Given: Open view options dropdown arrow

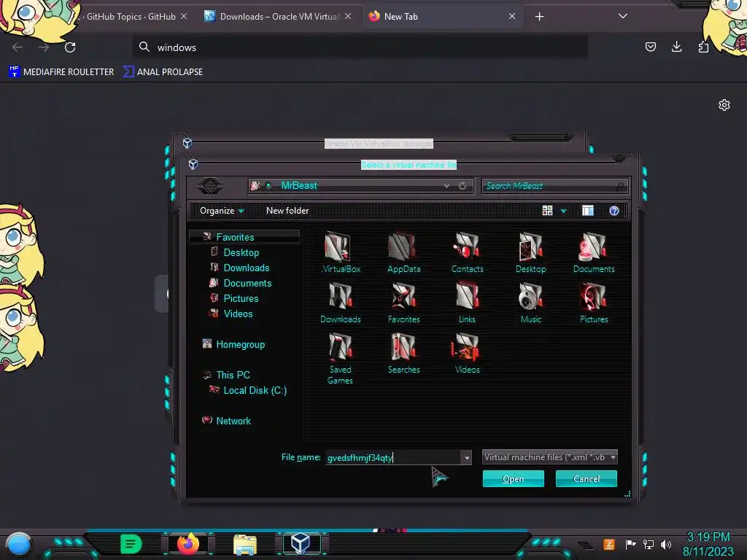Looking at the screenshot, I should click(x=564, y=211).
